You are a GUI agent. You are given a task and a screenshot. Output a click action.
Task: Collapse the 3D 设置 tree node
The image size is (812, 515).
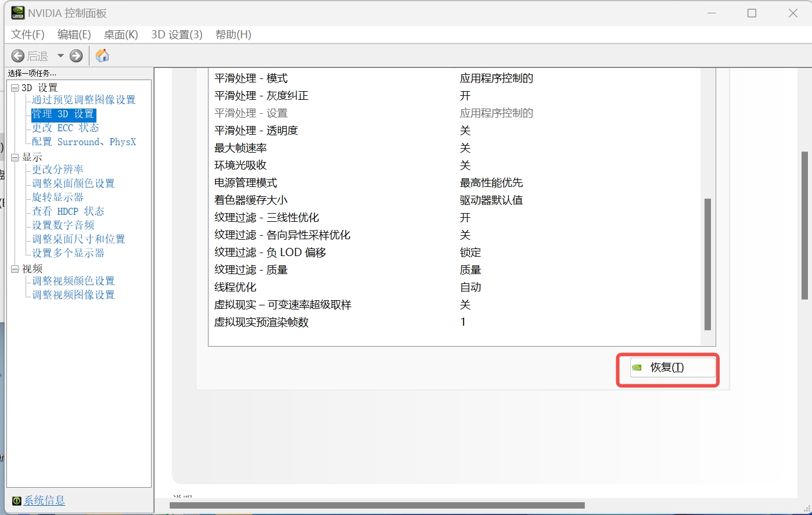click(15, 88)
